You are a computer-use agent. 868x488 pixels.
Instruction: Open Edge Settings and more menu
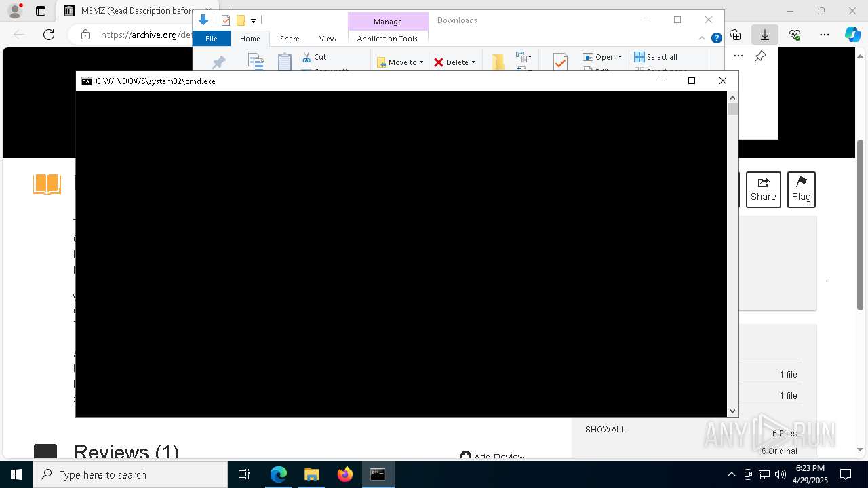825,35
